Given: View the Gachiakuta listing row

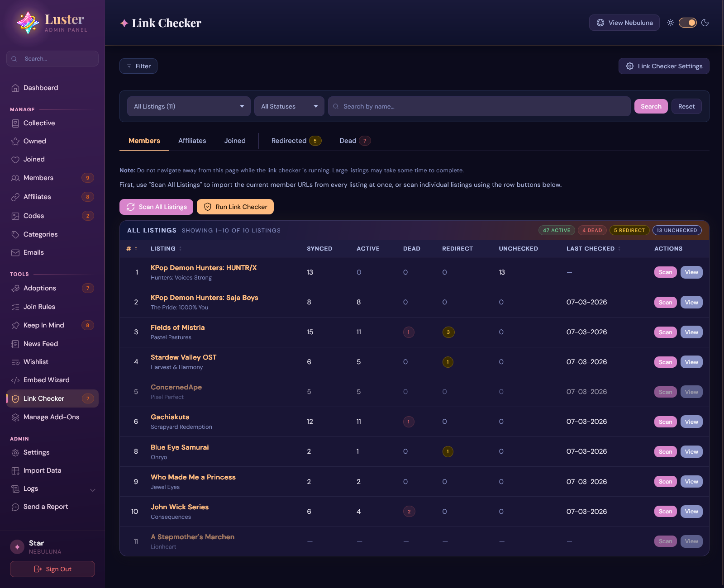Looking at the screenshot, I should pyautogui.click(x=691, y=422).
